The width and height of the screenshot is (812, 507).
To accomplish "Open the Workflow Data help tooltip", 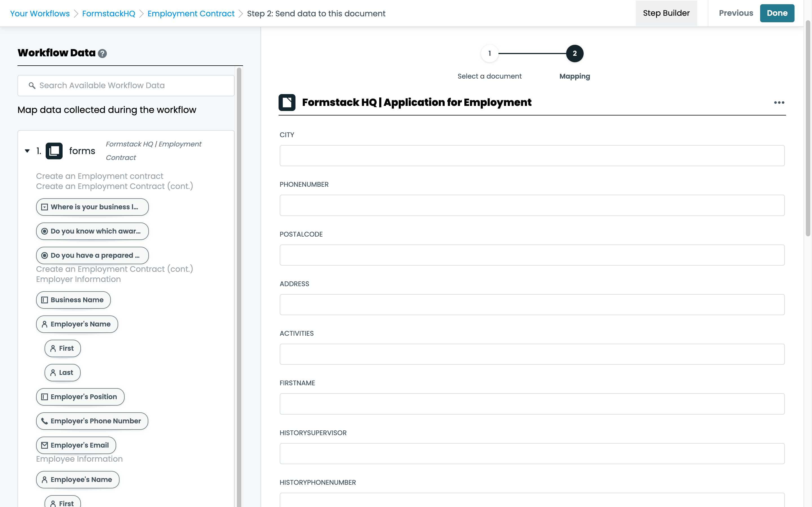I will point(102,53).
